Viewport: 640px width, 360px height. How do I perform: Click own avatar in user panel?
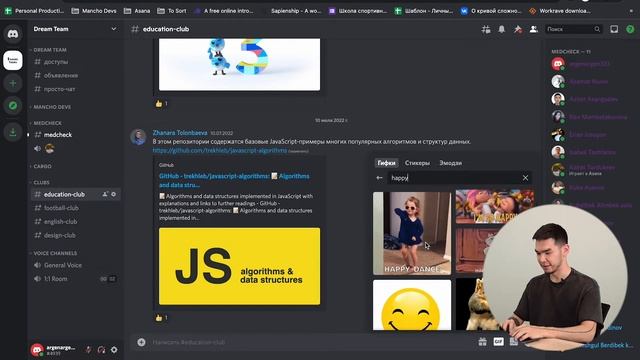click(37, 349)
